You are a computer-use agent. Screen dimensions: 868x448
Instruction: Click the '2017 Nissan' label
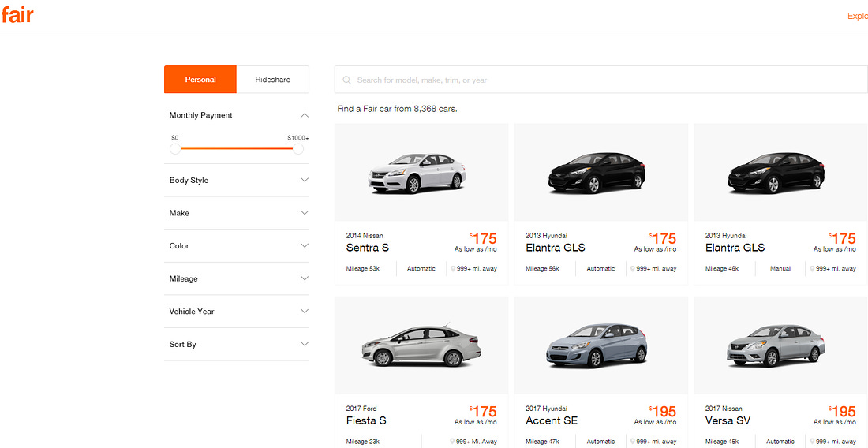tap(724, 409)
